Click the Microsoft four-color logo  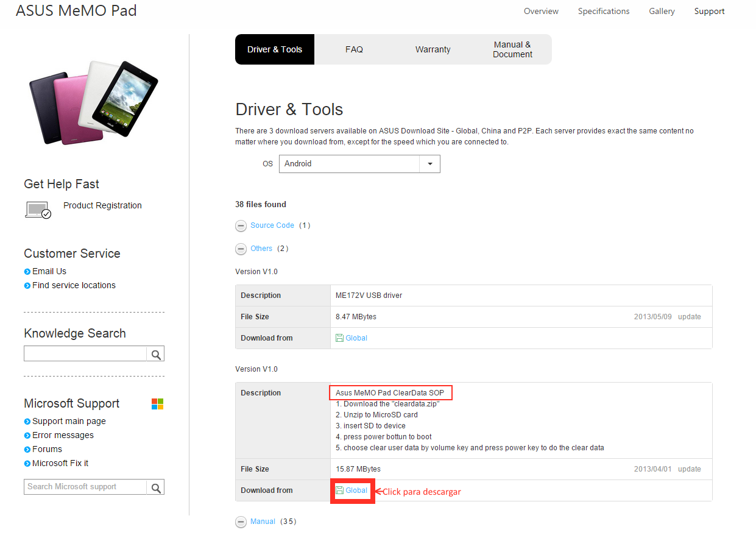[157, 404]
